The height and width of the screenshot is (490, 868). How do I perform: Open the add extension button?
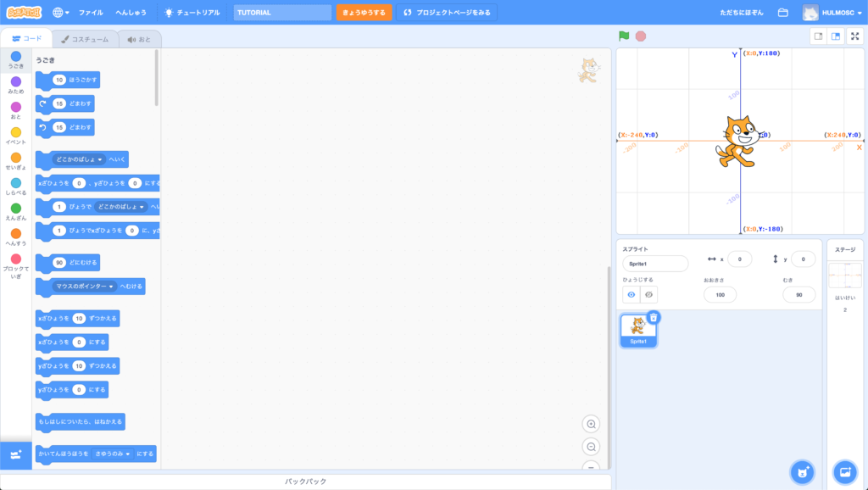15,455
